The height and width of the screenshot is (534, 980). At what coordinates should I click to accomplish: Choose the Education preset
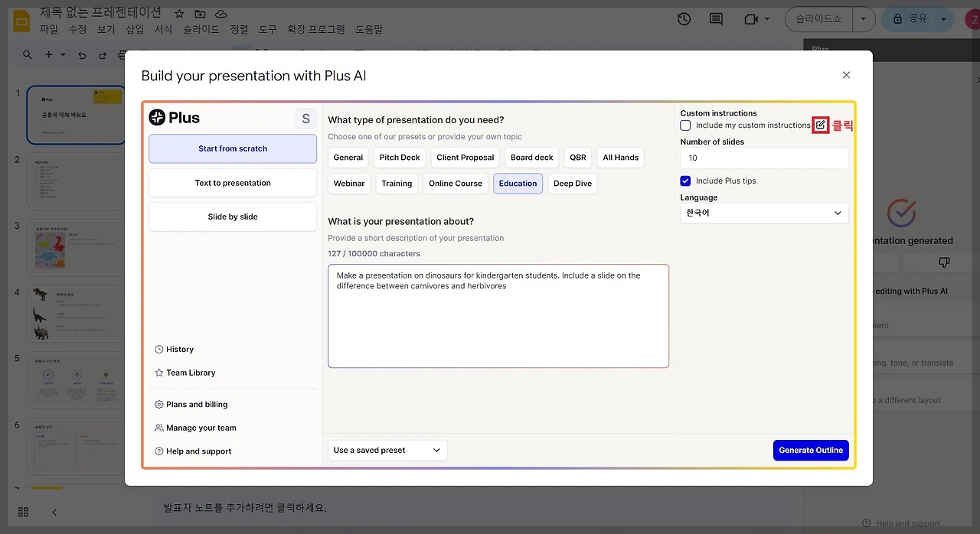[x=518, y=184]
